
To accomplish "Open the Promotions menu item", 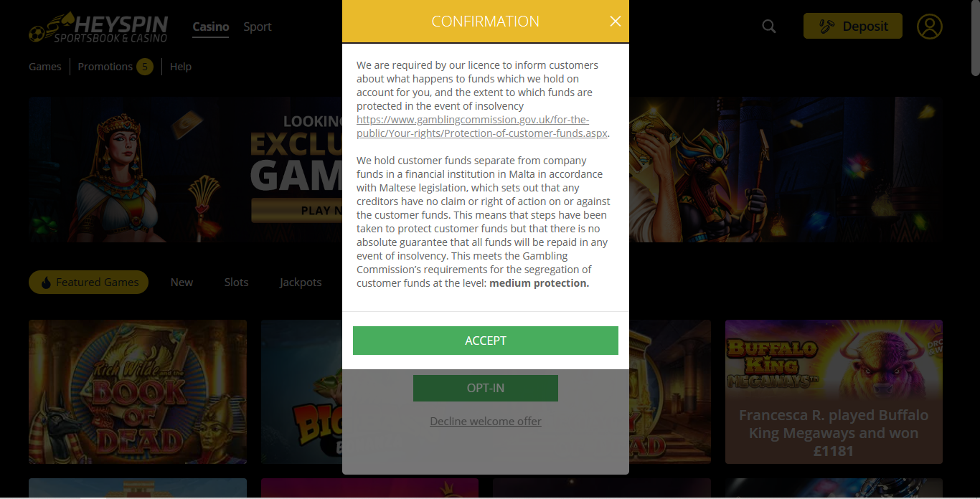I will point(105,67).
